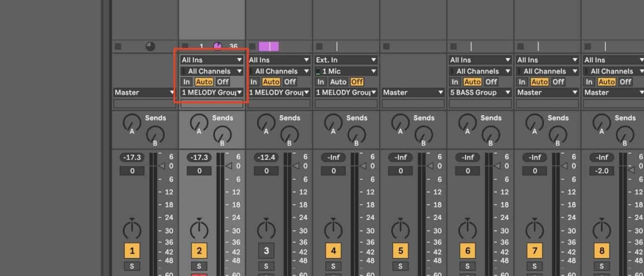The image size is (644, 276).
Task: Switch track 6 monitoring to Off
Action: click(491, 82)
